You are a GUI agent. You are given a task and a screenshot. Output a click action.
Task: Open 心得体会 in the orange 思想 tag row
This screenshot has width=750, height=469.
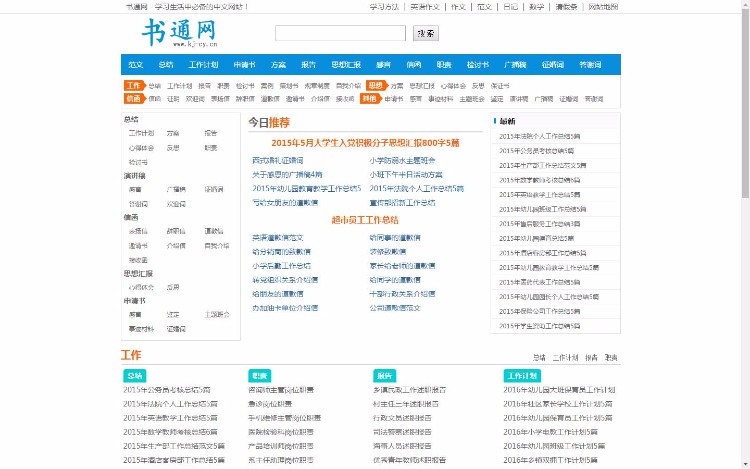(453, 86)
